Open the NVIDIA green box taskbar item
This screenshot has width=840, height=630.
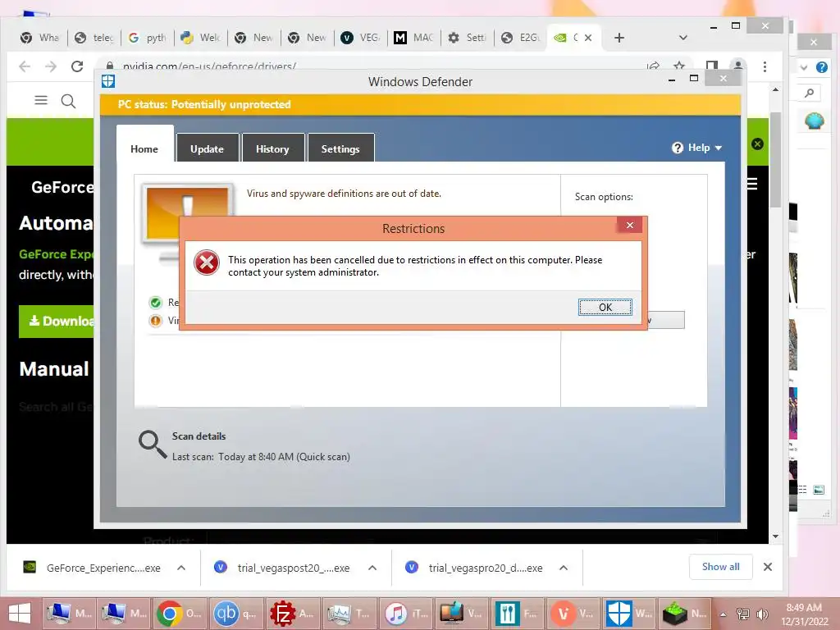coord(684,614)
